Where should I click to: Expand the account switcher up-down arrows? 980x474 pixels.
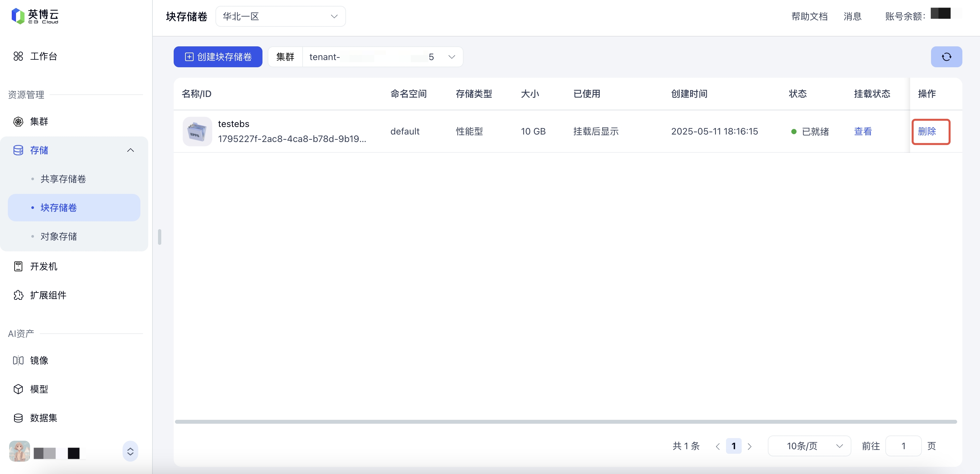click(x=130, y=451)
